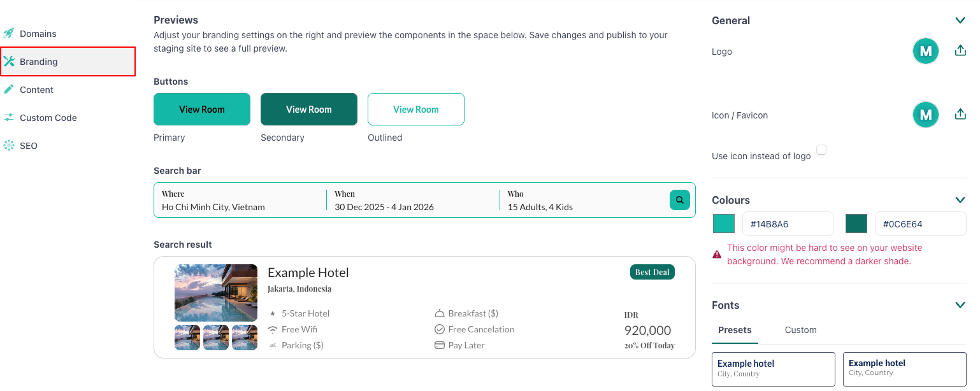
Task: Open the secondary colour swatch #0C6E64
Action: click(x=856, y=224)
